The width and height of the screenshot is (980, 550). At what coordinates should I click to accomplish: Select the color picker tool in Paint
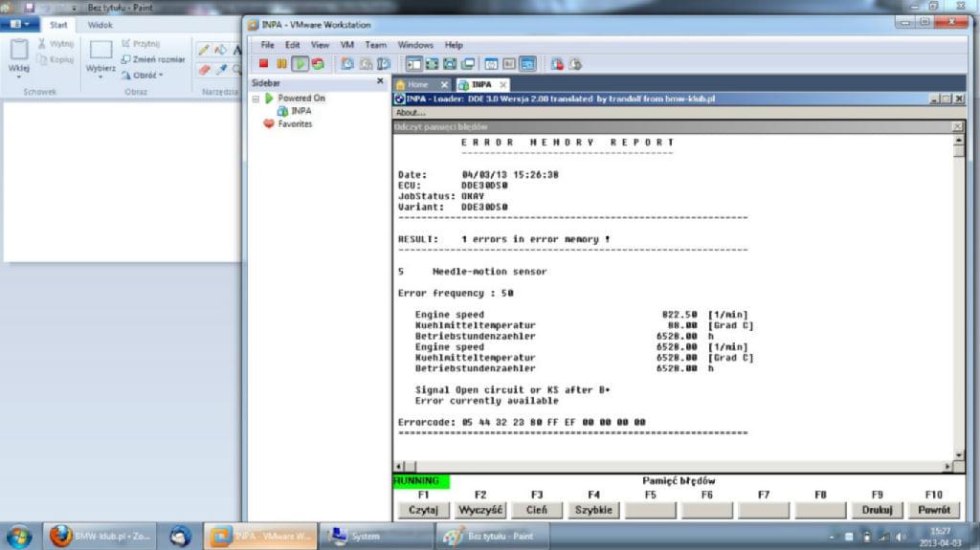click(221, 70)
